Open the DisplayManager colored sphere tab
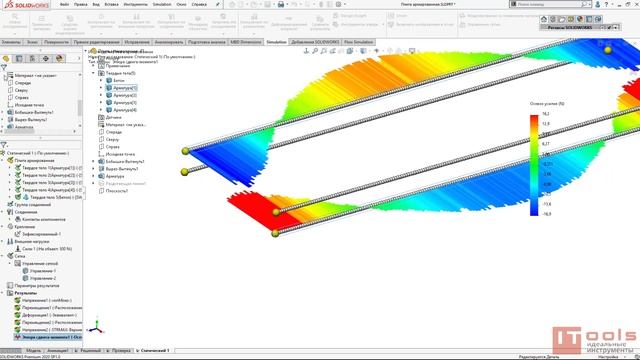This screenshot has height=360, width=640. [x=59, y=58]
